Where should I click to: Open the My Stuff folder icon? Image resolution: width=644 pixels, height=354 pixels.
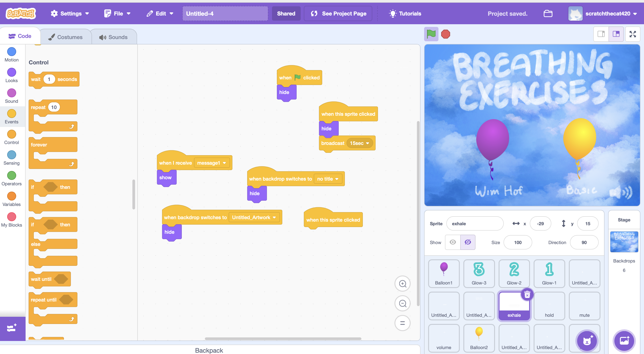pos(548,13)
